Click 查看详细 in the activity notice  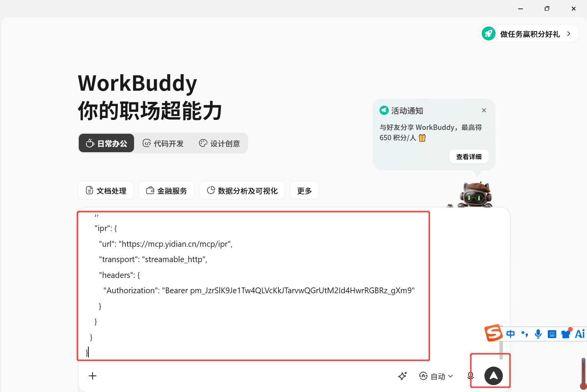point(469,156)
